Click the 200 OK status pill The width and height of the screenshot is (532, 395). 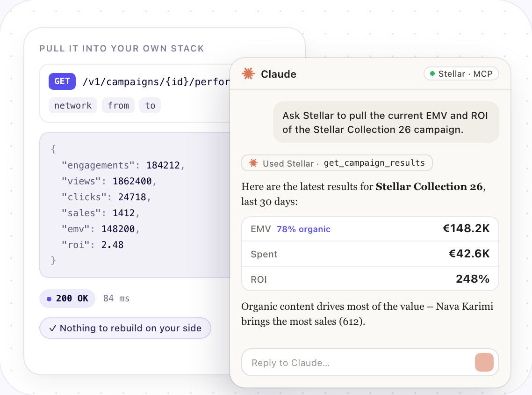pyautogui.click(x=67, y=299)
